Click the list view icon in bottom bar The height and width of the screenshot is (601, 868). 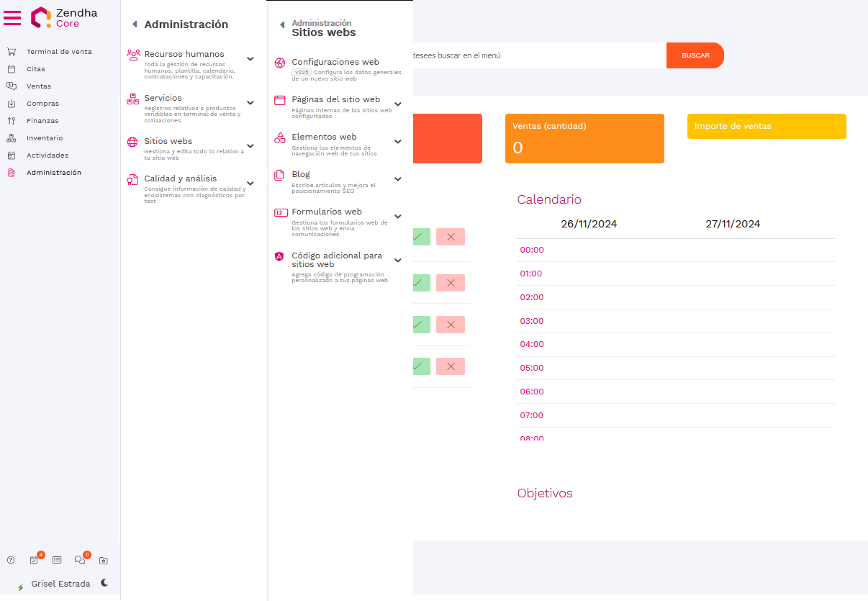[57, 560]
